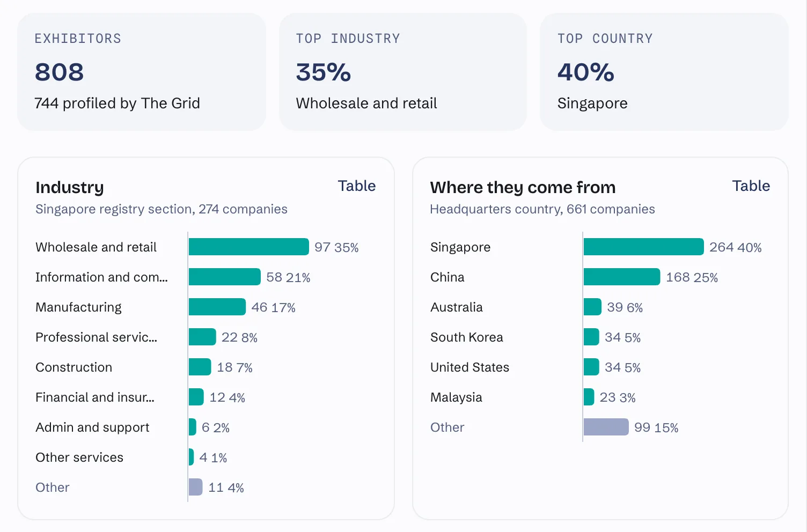Select the Australia row label
The width and height of the screenshot is (807, 532).
[457, 307]
